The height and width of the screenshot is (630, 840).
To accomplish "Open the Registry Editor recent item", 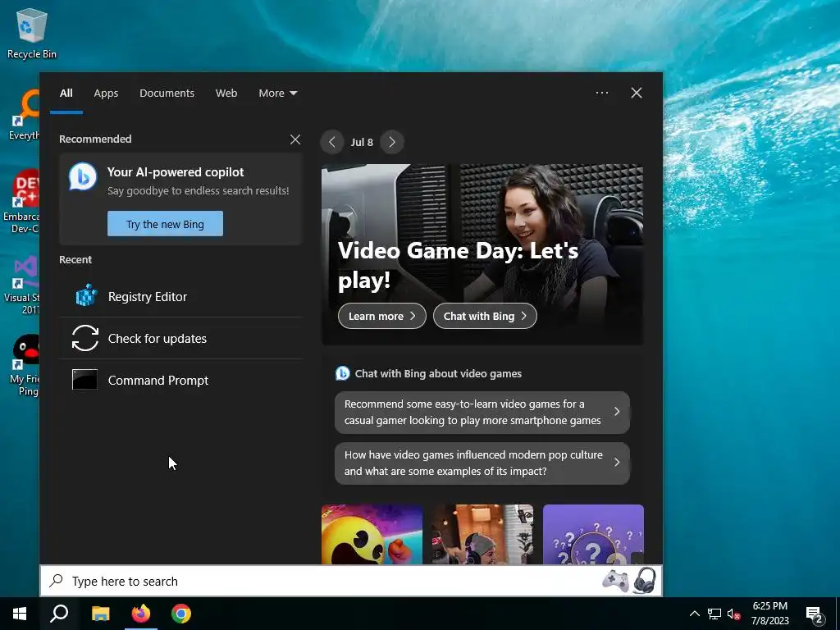I will 181,296.
